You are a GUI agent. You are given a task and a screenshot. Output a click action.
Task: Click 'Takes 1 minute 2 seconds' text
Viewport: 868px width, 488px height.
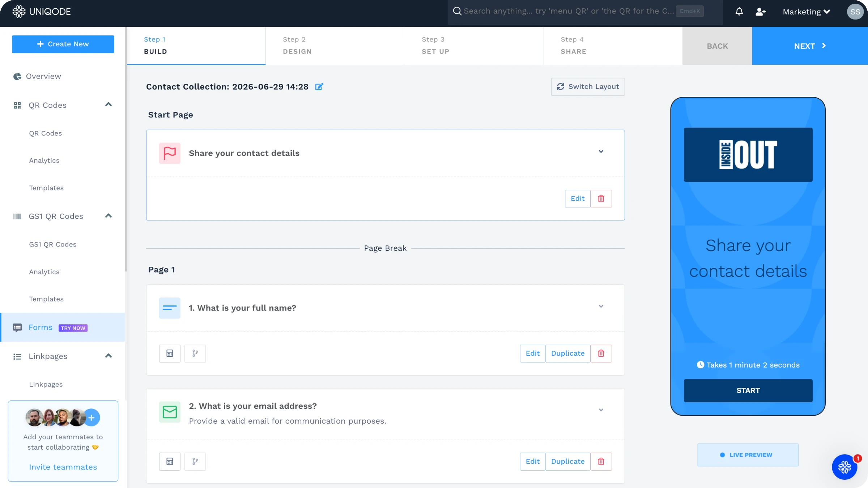click(753, 365)
